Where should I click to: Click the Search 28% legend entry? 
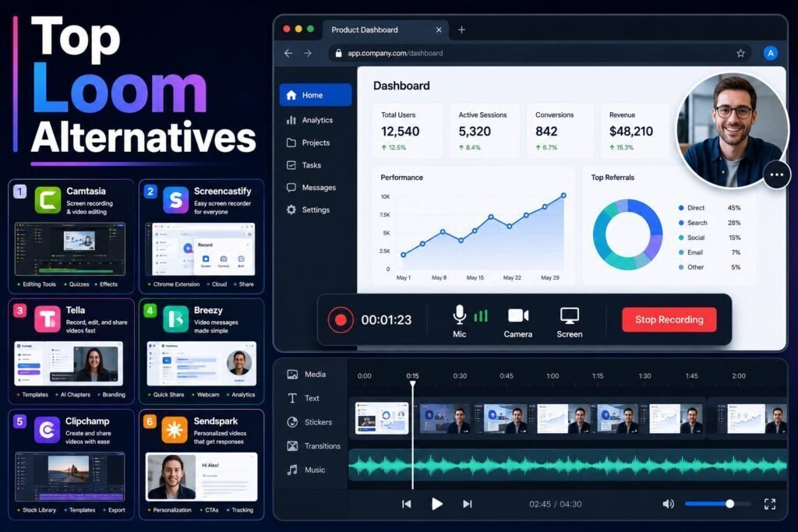pyautogui.click(x=709, y=223)
